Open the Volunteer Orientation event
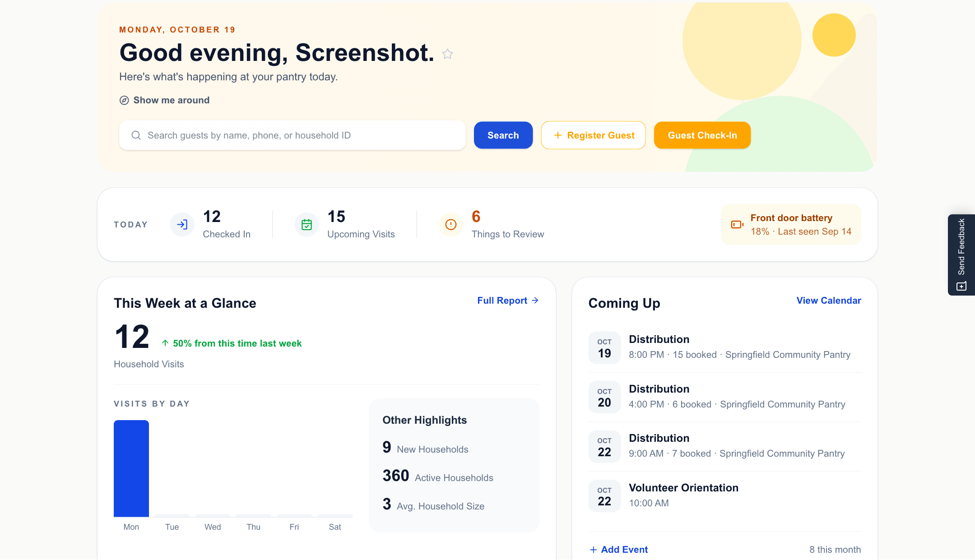Screen dimensions: 975x560 tap(725, 495)
